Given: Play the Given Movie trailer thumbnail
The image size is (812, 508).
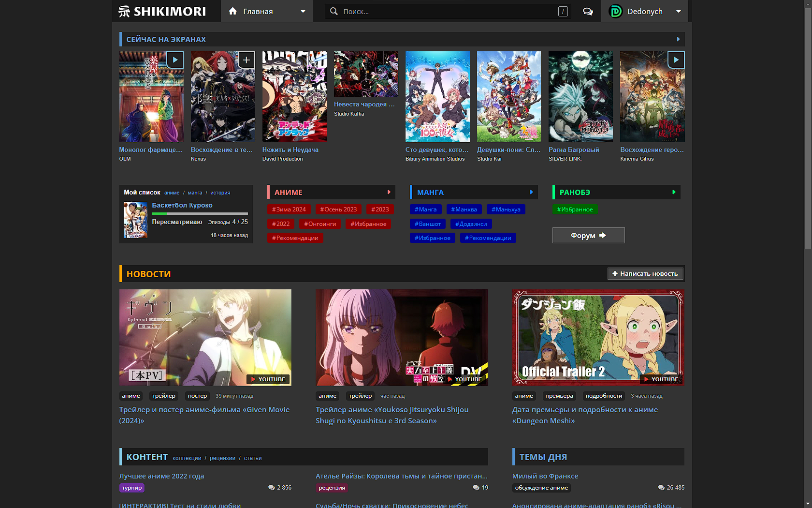Looking at the screenshot, I should [x=205, y=338].
